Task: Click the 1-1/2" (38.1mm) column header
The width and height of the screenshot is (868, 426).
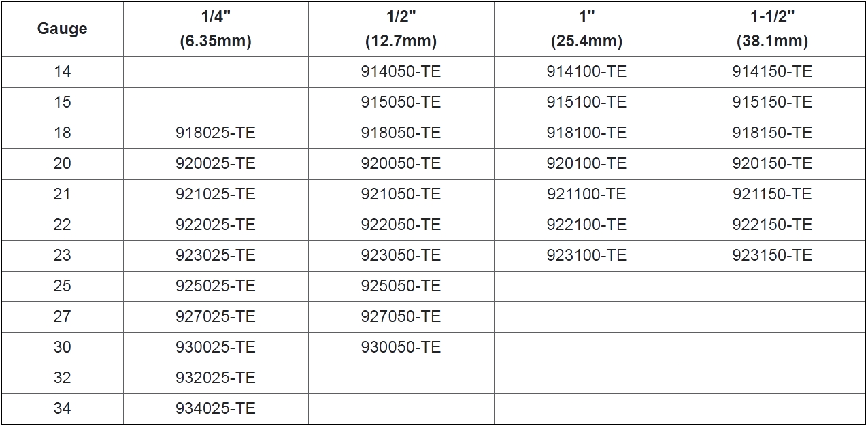Action: coord(772,29)
